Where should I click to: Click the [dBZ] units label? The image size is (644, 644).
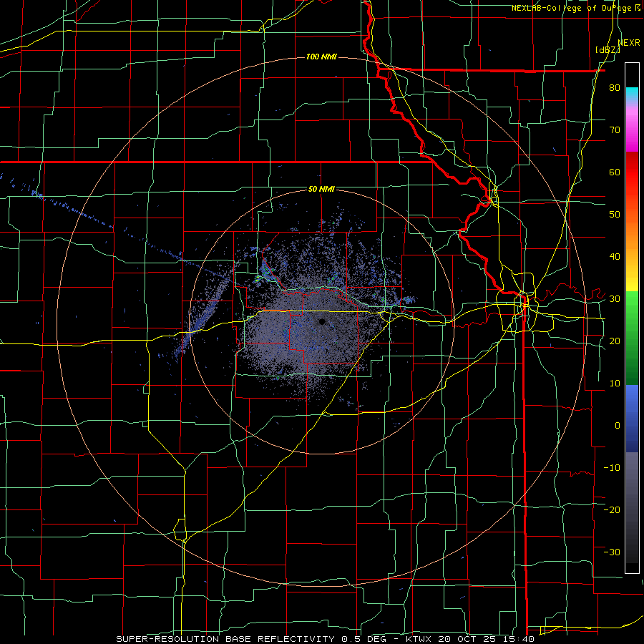[608, 49]
